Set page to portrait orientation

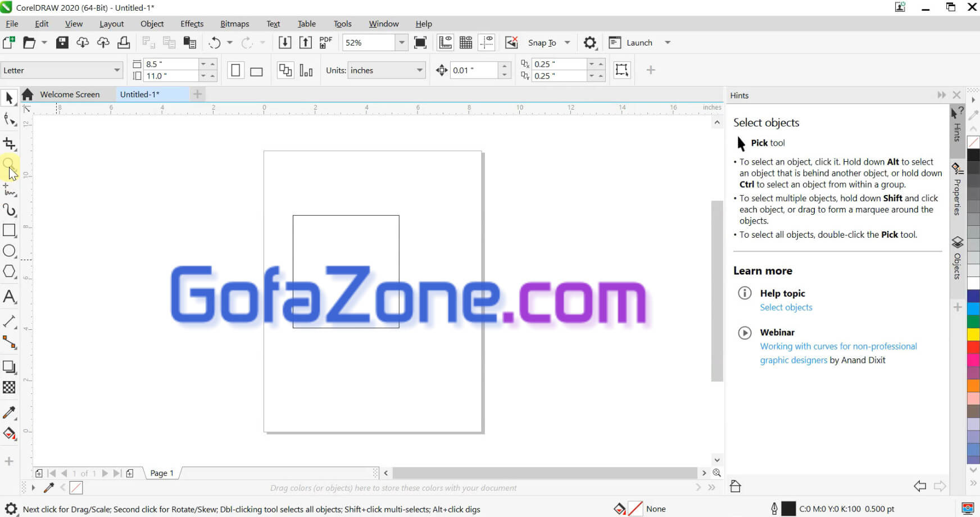pos(235,71)
